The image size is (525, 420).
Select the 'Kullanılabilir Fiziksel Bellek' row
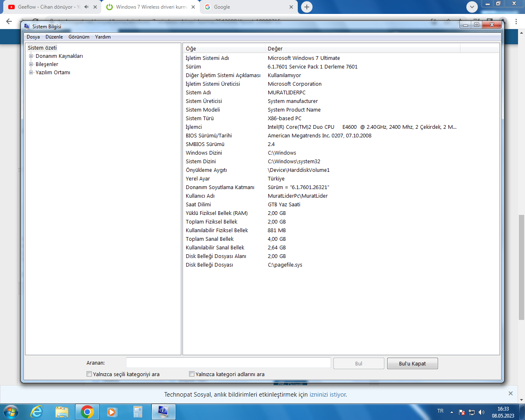coord(341,231)
